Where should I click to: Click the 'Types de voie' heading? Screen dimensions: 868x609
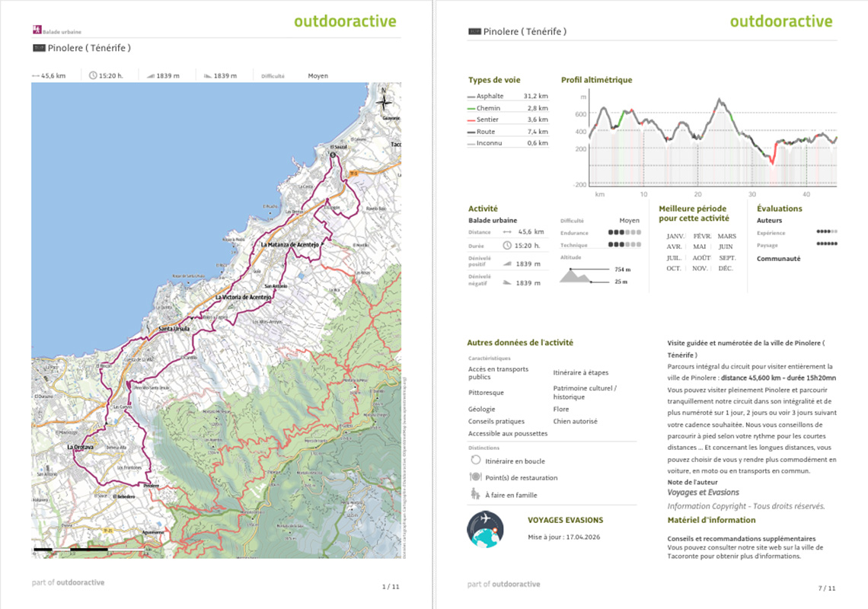(494, 80)
